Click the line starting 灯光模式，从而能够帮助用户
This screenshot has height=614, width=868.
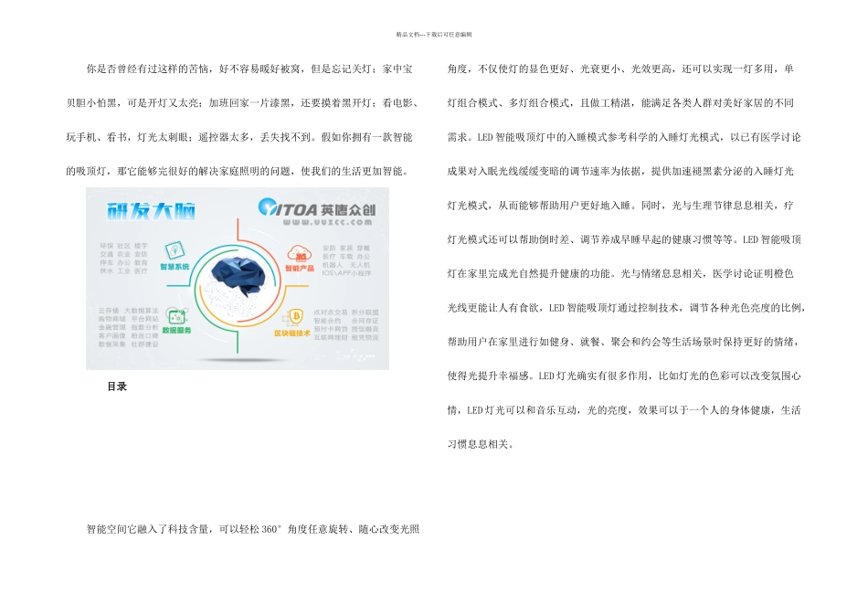[x=620, y=206]
